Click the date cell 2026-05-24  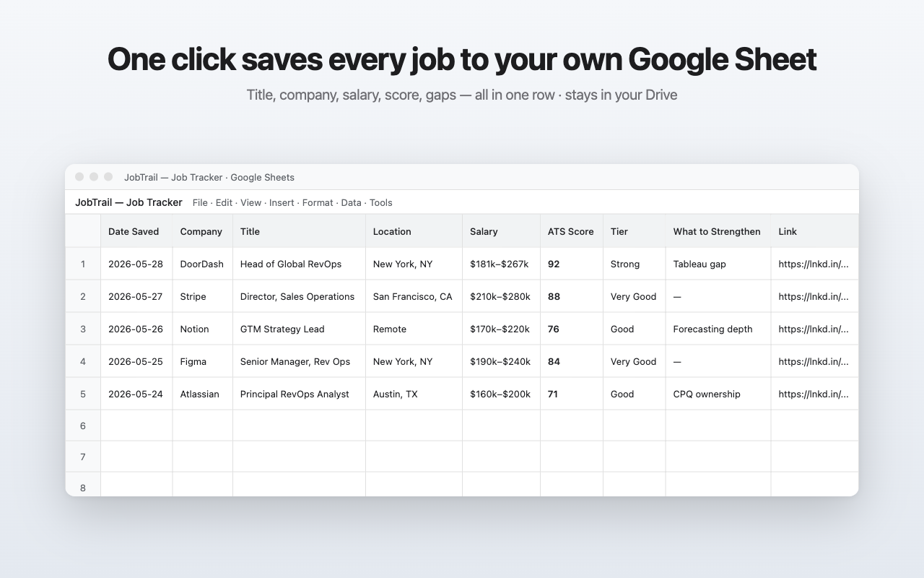(x=136, y=394)
